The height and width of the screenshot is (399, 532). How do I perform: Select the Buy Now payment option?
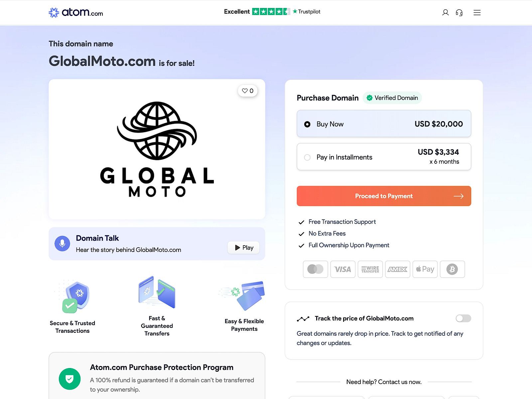pos(308,124)
